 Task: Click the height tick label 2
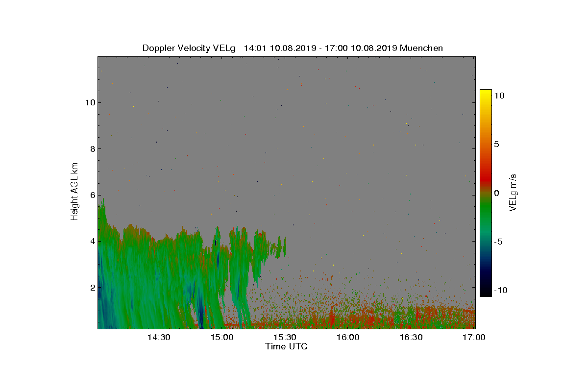tap(92, 287)
